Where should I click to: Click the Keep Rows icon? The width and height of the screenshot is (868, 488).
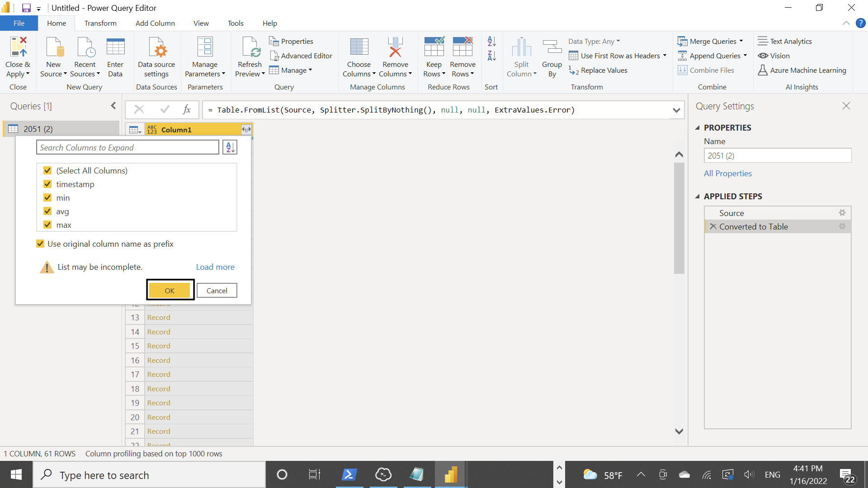pos(434,47)
